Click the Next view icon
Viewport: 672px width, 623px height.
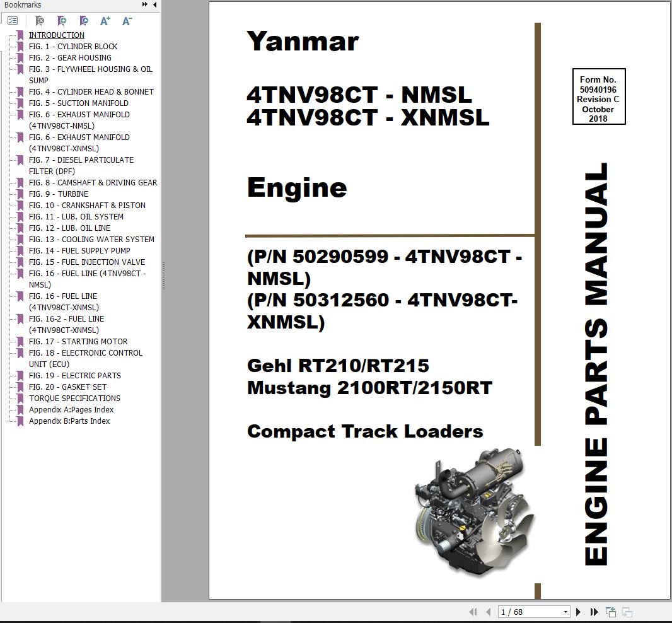(x=627, y=611)
